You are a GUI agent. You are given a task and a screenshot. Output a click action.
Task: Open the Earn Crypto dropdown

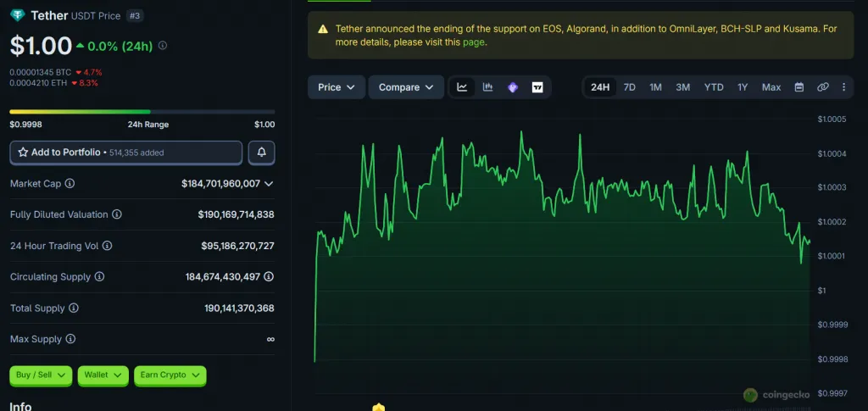pos(170,375)
